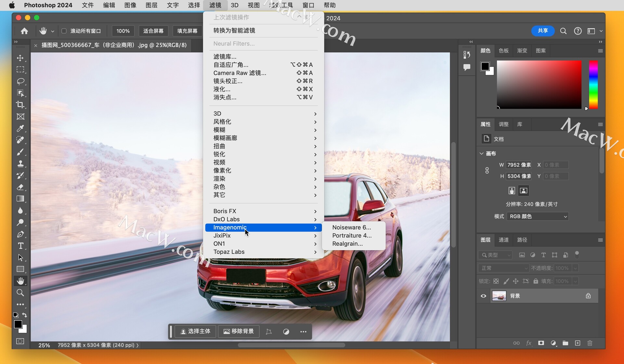624x364 pixels.
Task: Enable the Scroll All Windows checkbox (滚动所有窗口)
Action: [x=64, y=31]
